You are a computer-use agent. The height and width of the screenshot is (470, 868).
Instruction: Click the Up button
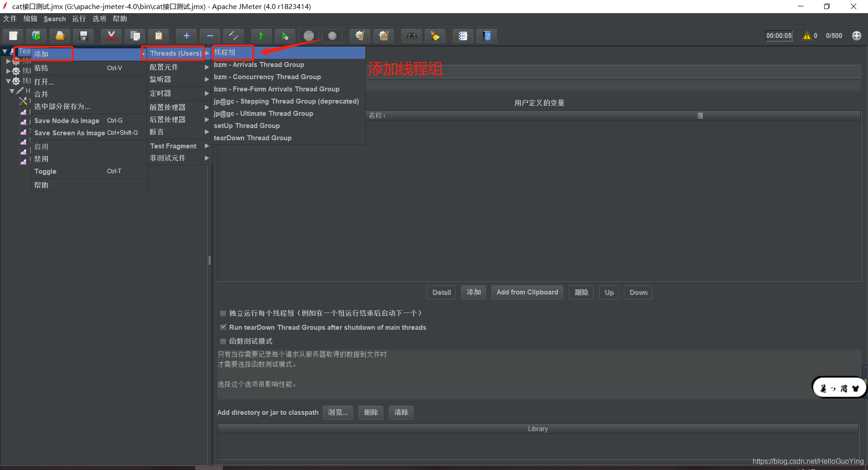coord(609,292)
